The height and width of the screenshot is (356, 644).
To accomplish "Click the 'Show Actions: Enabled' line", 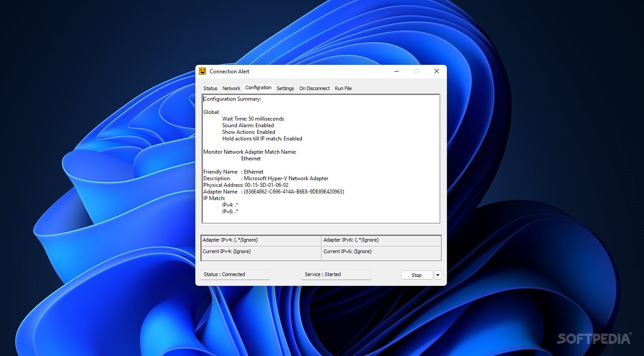I will 249,132.
